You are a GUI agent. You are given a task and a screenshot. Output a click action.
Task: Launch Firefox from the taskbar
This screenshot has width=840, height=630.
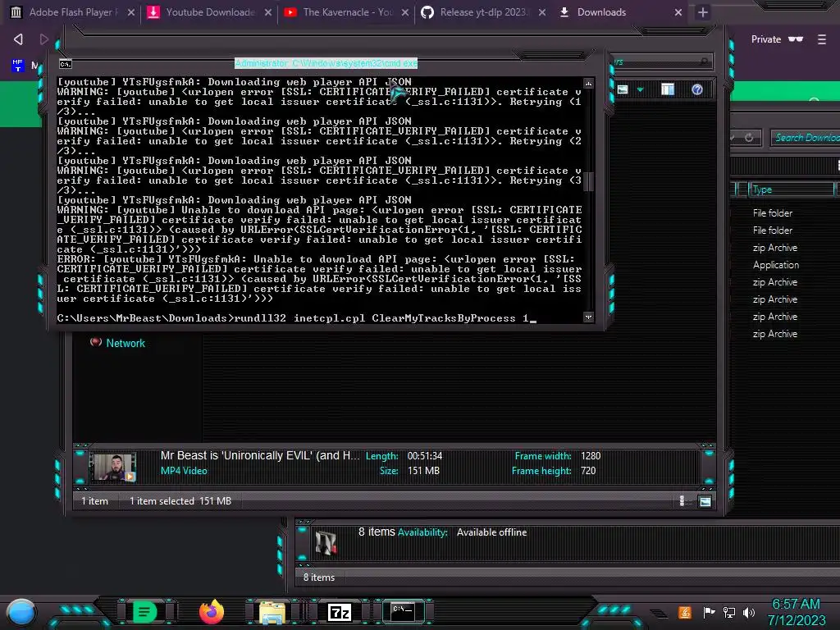click(x=212, y=612)
